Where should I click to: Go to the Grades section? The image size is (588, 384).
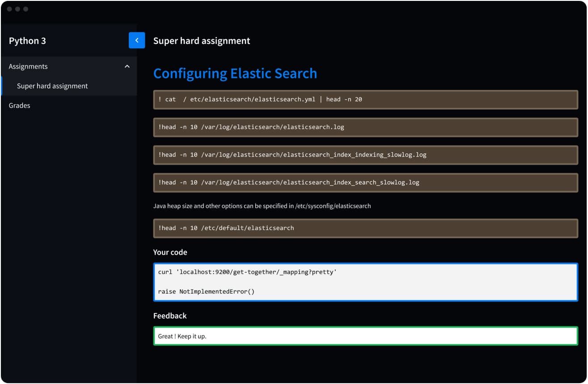(20, 106)
